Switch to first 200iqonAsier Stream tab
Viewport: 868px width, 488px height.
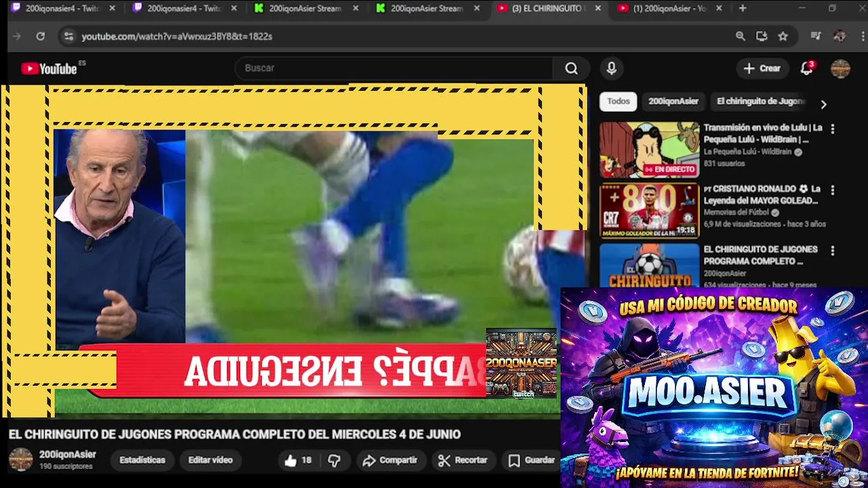pos(305,8)
